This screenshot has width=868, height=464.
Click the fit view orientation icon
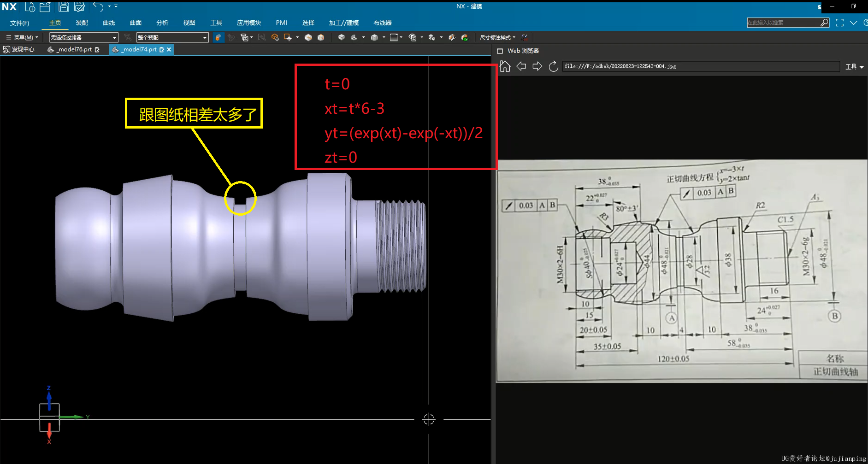pyautogui.click(x=354, y=37)
